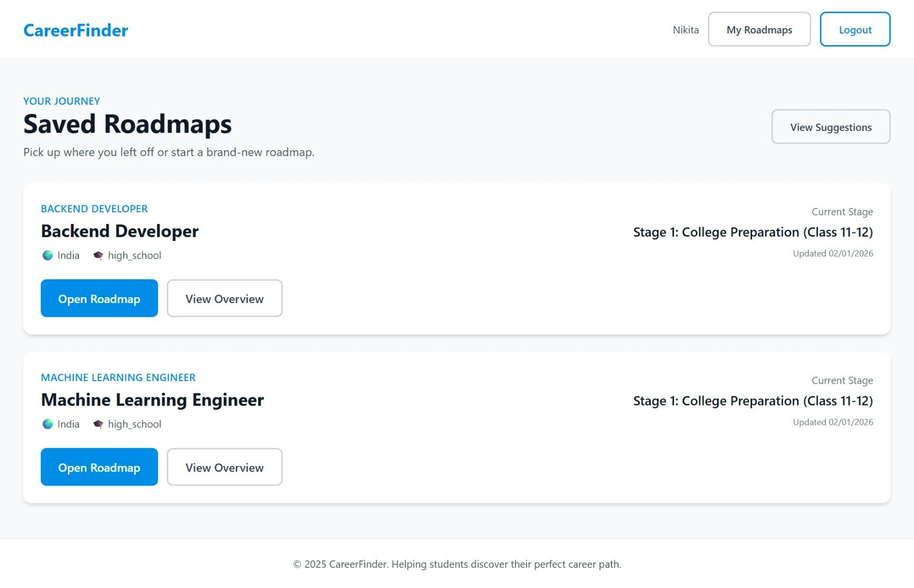Viewport: 914px width, 588px height.
Task: Click Logout in the top right
Action: (x=855, y=30)
